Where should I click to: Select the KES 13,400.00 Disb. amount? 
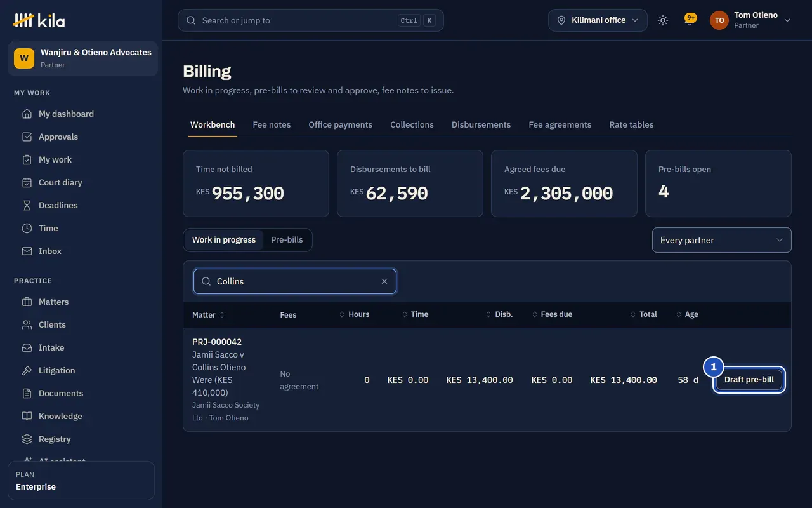pos(480,380)
